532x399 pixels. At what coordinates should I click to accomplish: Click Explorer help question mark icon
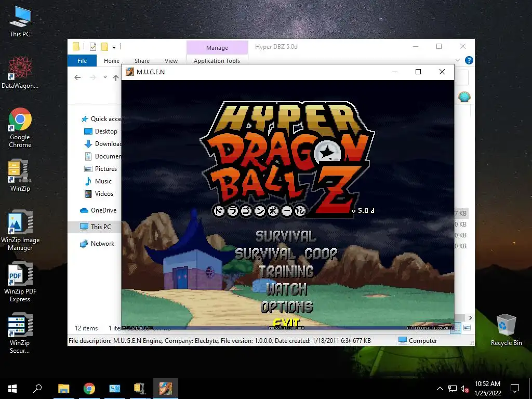469,60
